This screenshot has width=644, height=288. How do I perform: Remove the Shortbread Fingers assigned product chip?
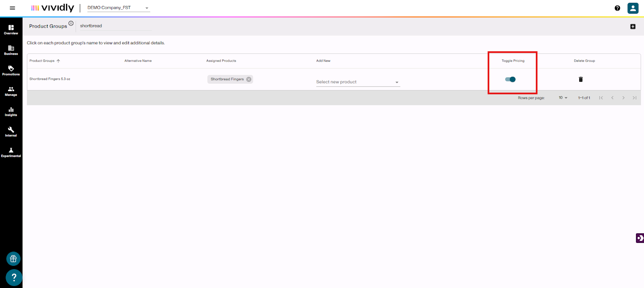pos(249,79)
